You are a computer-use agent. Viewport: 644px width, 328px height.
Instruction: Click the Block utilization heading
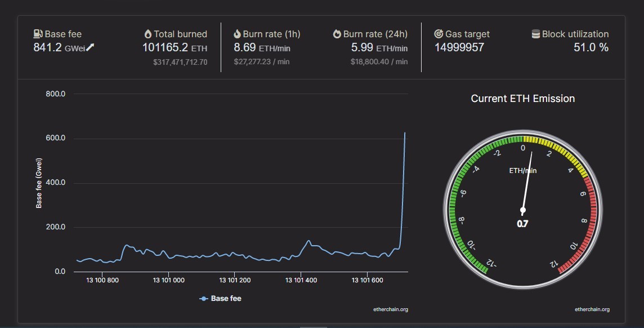575,34
